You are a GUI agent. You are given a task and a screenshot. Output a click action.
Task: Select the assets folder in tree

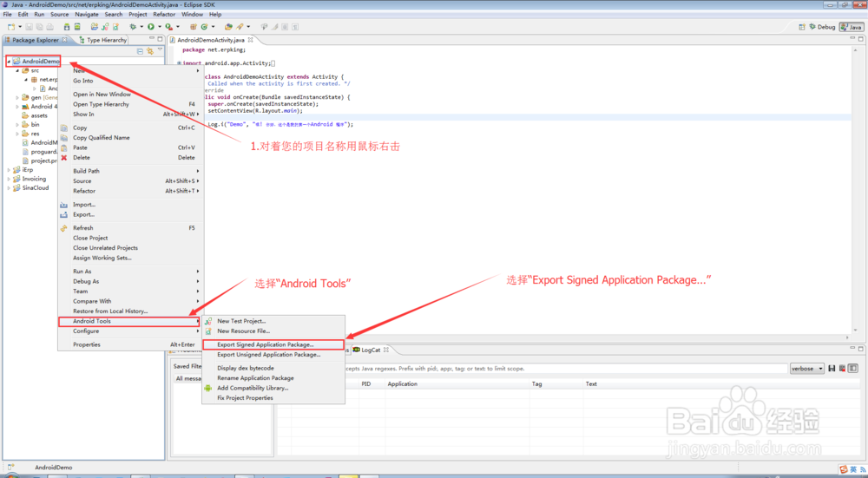pyautogui.click(x=35, y=115)
